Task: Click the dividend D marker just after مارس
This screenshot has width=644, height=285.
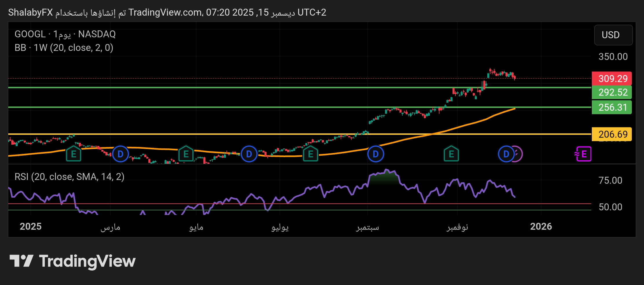Action: click(x=120, y=154)
